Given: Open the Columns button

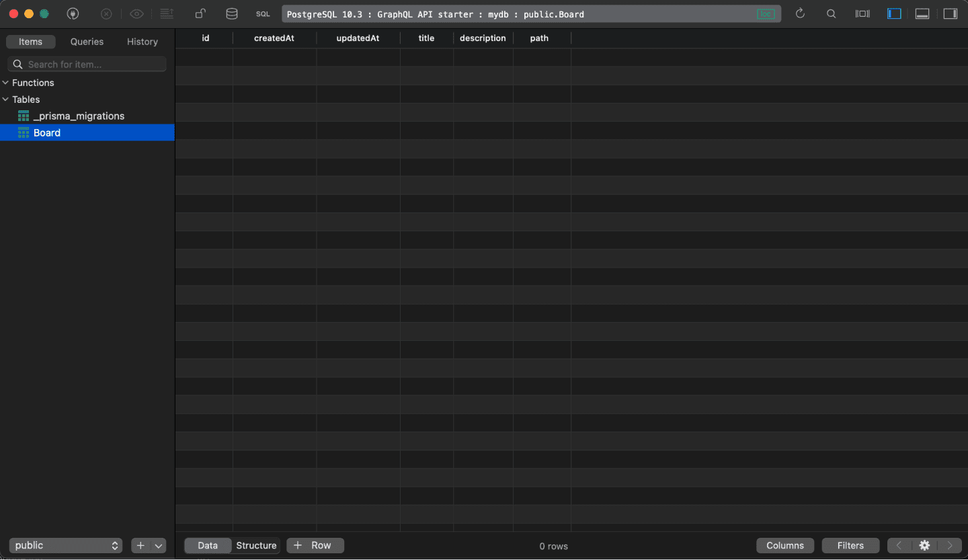Looking at the screenshot, I should (785, 546).
